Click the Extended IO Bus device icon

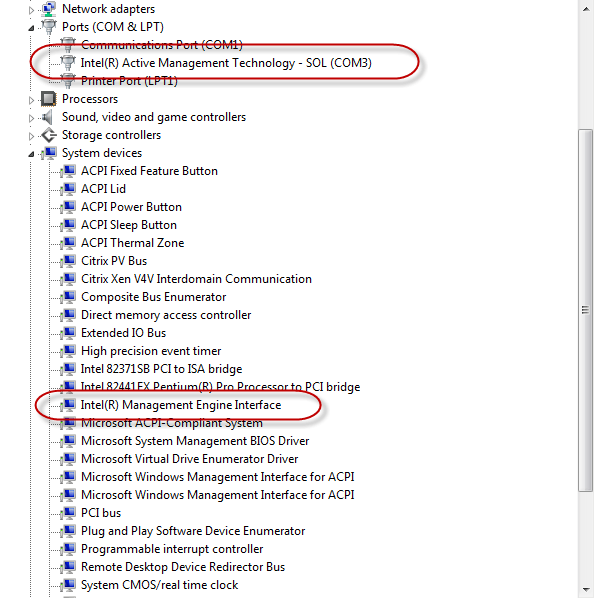click(x=68, y=333)
